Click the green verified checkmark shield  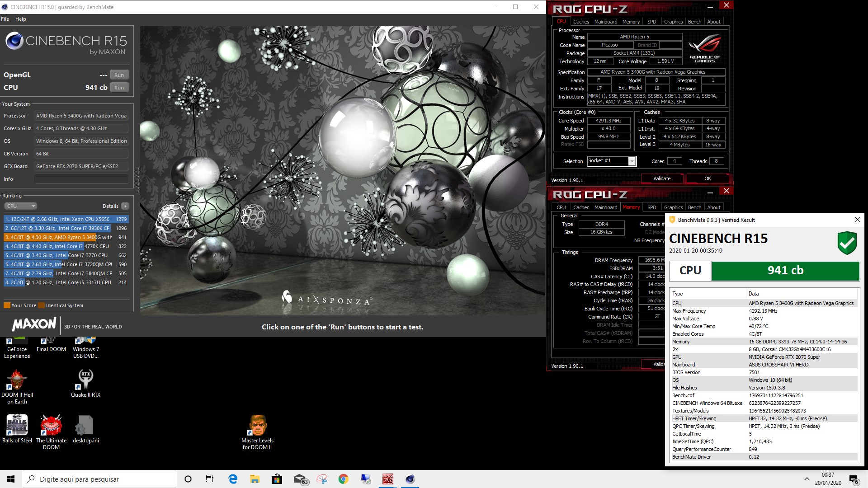pos(847,243)
